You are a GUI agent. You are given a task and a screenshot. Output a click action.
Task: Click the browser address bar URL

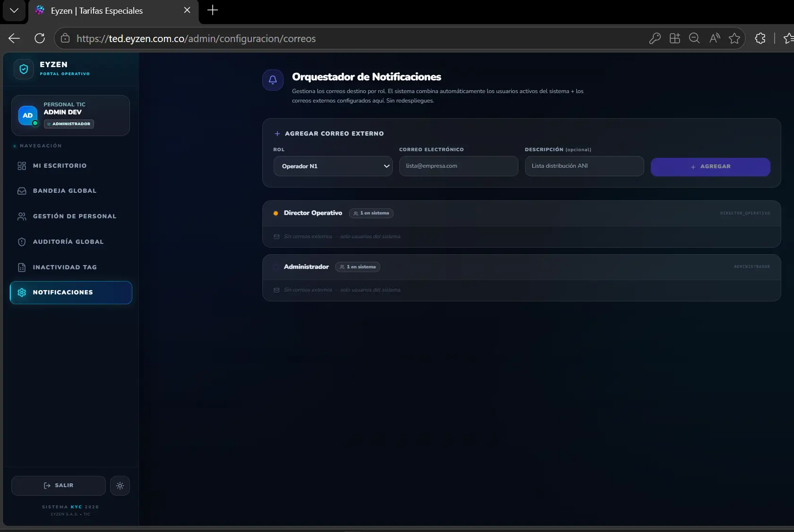pos(196,39)
